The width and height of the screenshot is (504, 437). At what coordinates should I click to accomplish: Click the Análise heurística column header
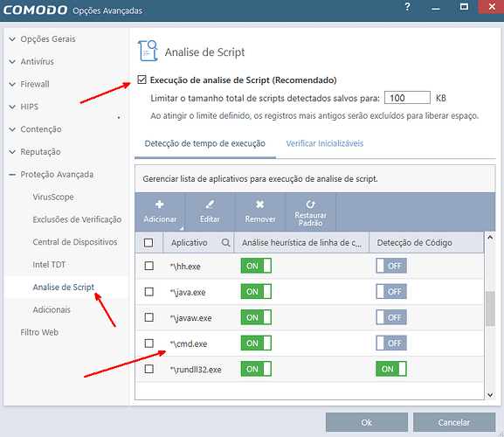[301, 243]
